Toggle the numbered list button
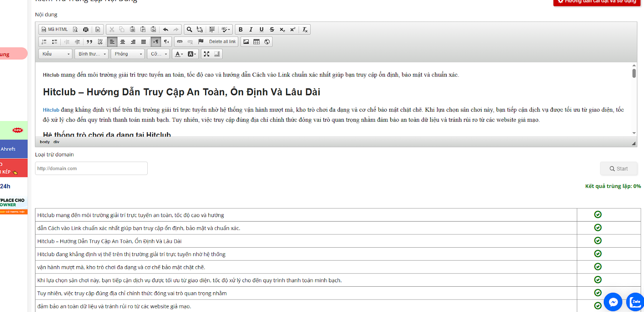Viewport: 644px width, 312px height. 44,42
